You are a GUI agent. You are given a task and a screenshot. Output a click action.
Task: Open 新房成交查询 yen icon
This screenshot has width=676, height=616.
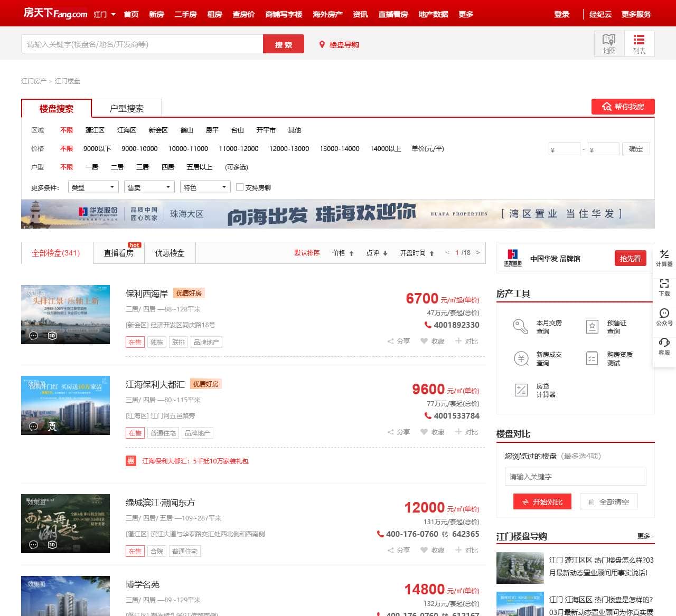[x=521, y=358]
